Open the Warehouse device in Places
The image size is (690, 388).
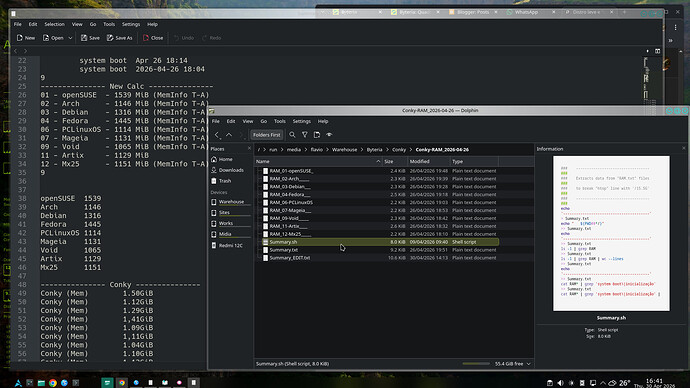(x=230, y=202)
